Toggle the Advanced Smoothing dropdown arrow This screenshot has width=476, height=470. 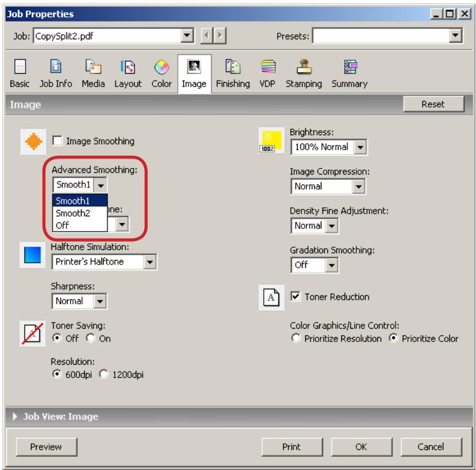pos(100,185)
